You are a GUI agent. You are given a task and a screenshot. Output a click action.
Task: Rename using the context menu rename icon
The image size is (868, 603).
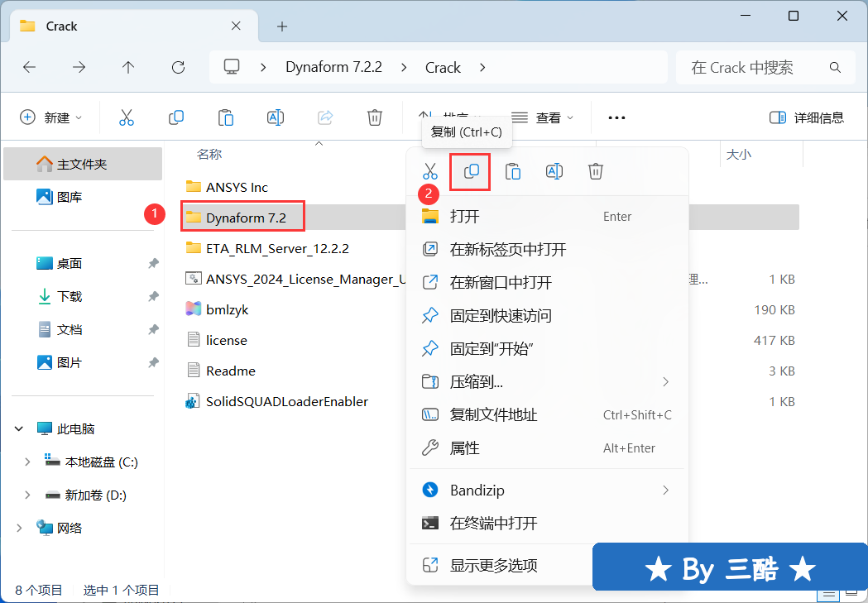pyautogui.click(x=554, y=171)
